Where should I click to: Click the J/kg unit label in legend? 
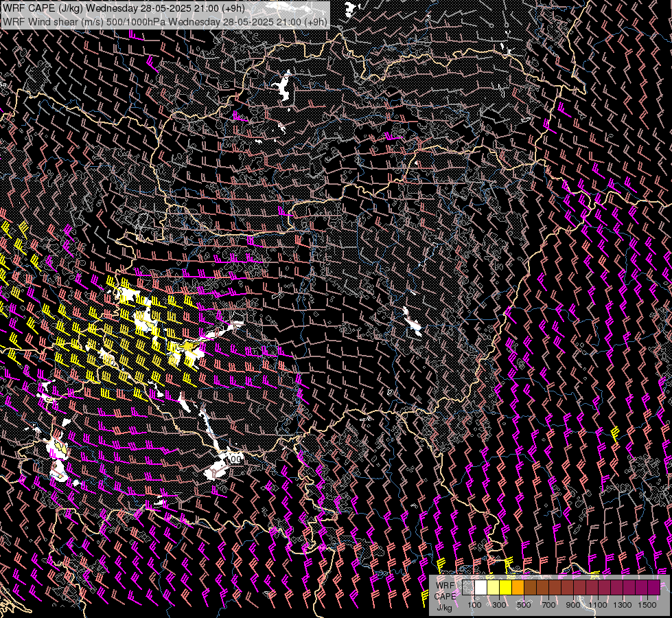[444, 608]
